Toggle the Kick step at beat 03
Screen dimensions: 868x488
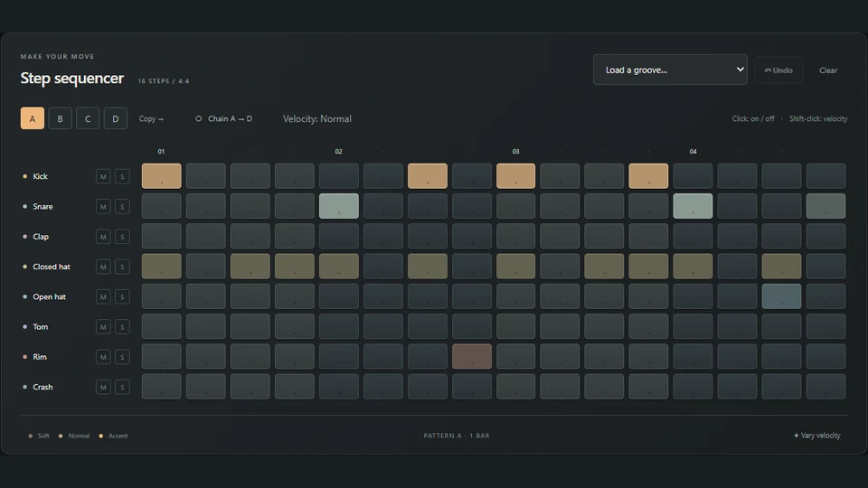516,176
